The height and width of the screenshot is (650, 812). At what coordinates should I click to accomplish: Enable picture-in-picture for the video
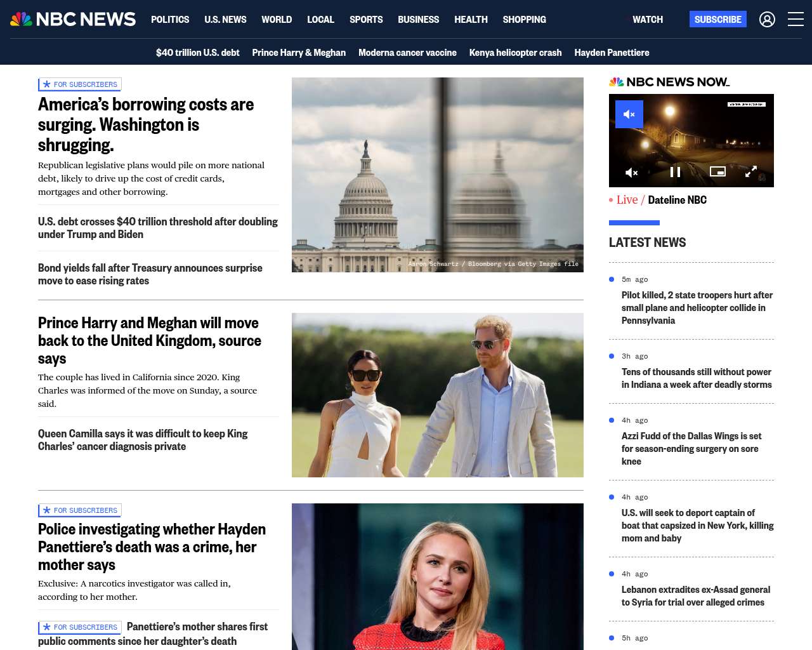tap(717, 171)
